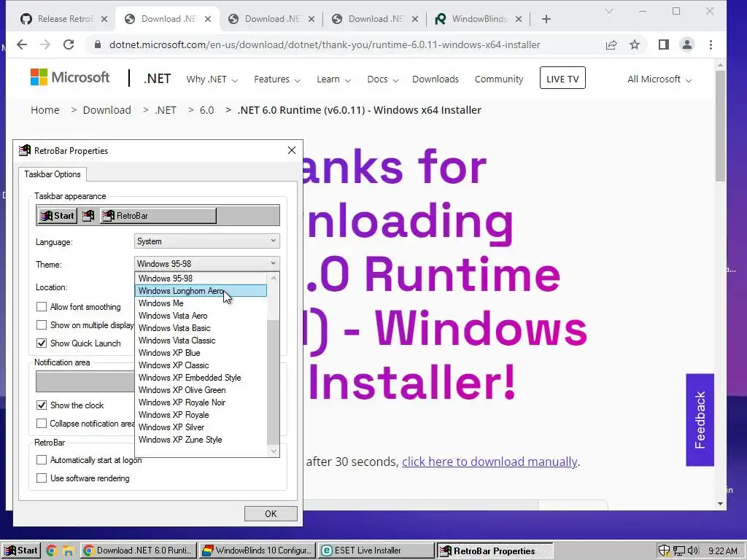
Task: Expand the Why .NET menu
Action: 212,79
